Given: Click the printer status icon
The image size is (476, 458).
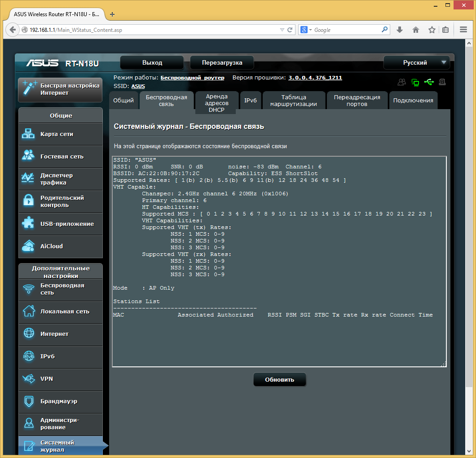Looking at the screenshot, I should 442,82.
